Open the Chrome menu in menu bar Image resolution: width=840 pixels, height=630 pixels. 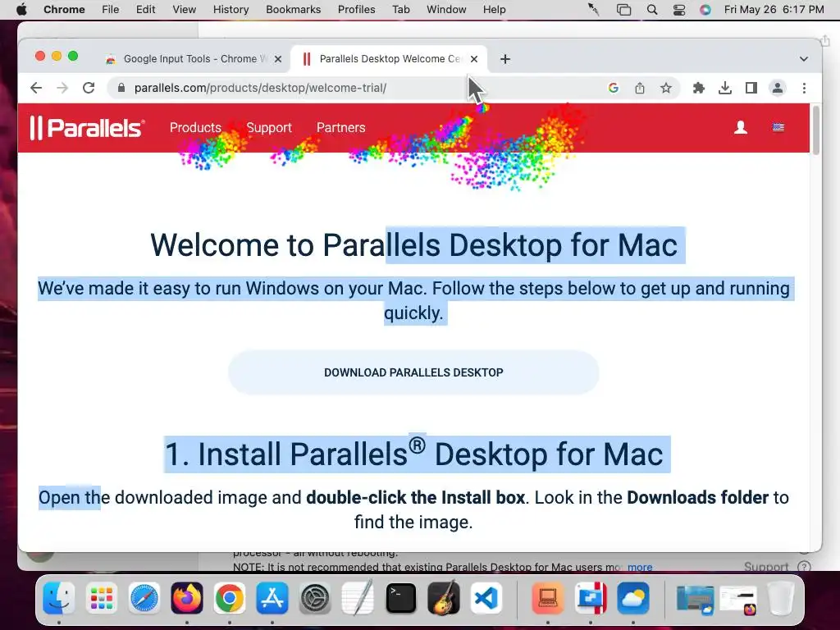tap(64, 10)
